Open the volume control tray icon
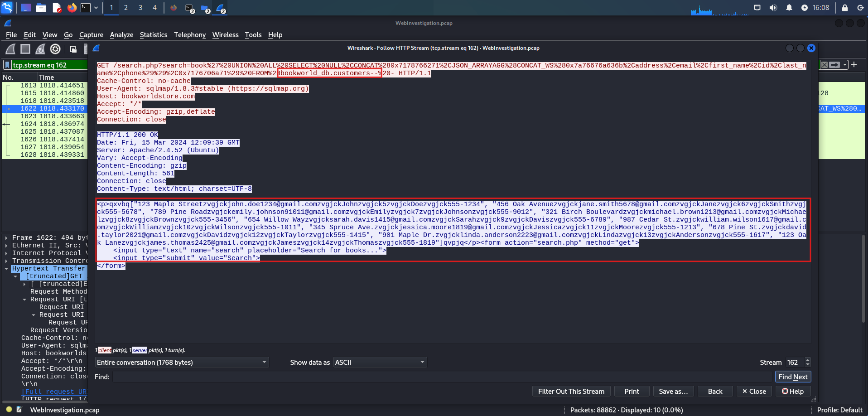The width and height of the screenshot is (868, 416). pos(773,8)
